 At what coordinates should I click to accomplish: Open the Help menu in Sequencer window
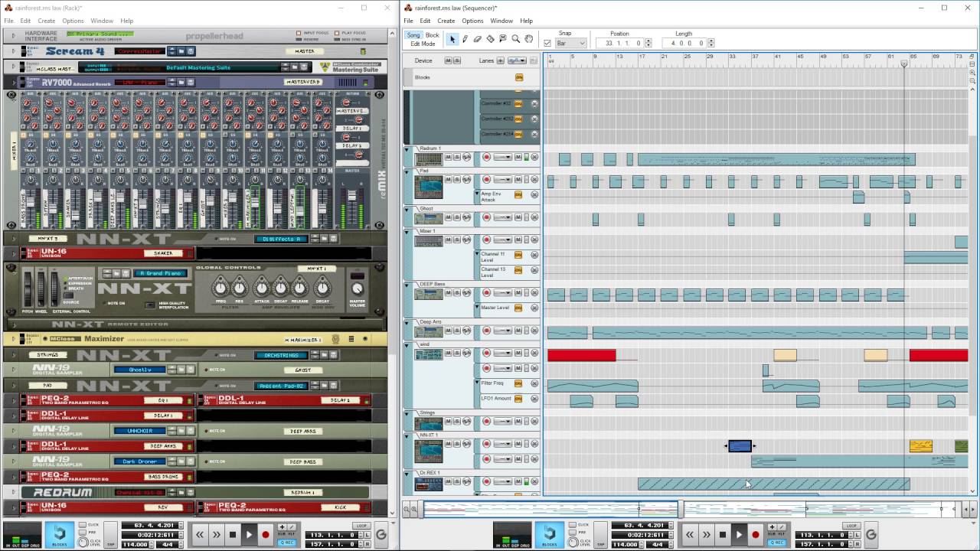tap(527, 21)
